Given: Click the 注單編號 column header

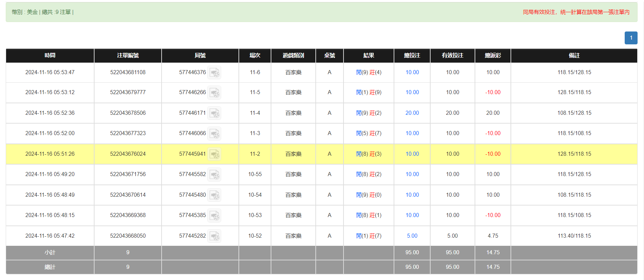Looking at the screenshot, I should point(128,56).
